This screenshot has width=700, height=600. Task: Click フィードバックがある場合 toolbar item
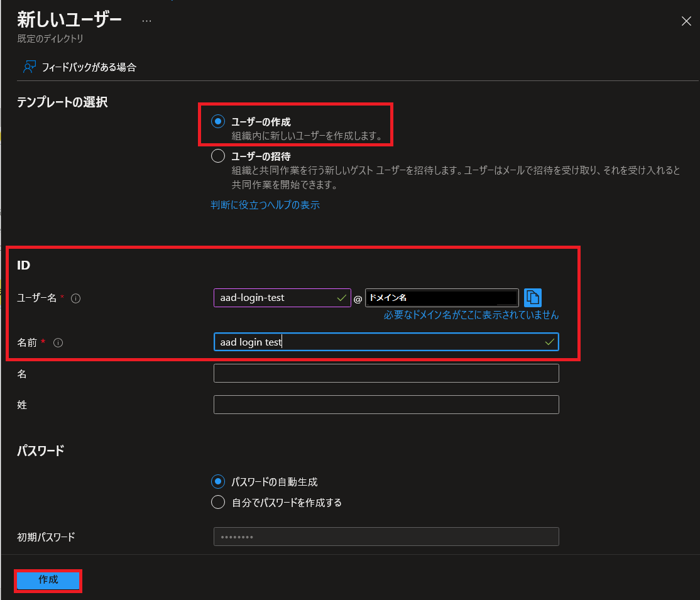click(x=79, y=67)
